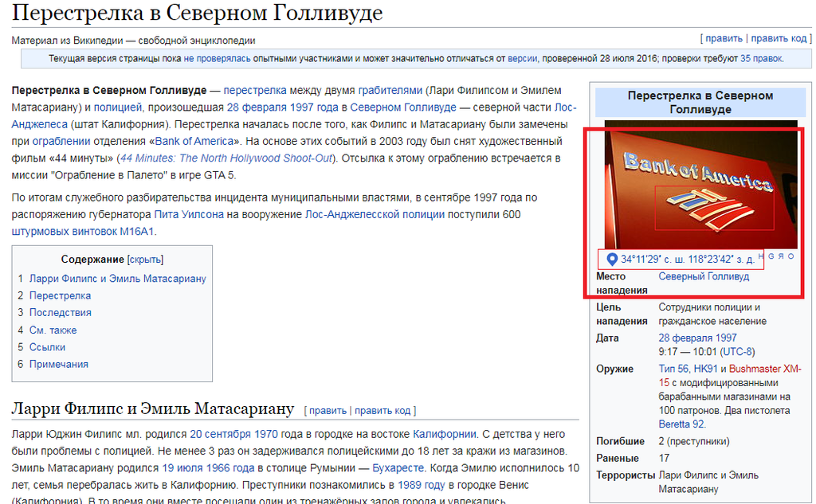The image size is (816, 504).
Task: Open the '20 сентября 1970' date link
Action: pyautogui.click(x=233, y=434)
